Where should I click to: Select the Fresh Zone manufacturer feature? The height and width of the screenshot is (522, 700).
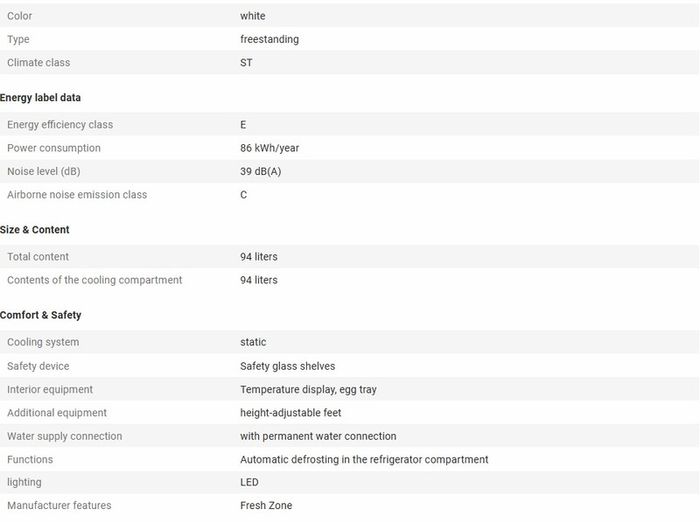point(266,505)
